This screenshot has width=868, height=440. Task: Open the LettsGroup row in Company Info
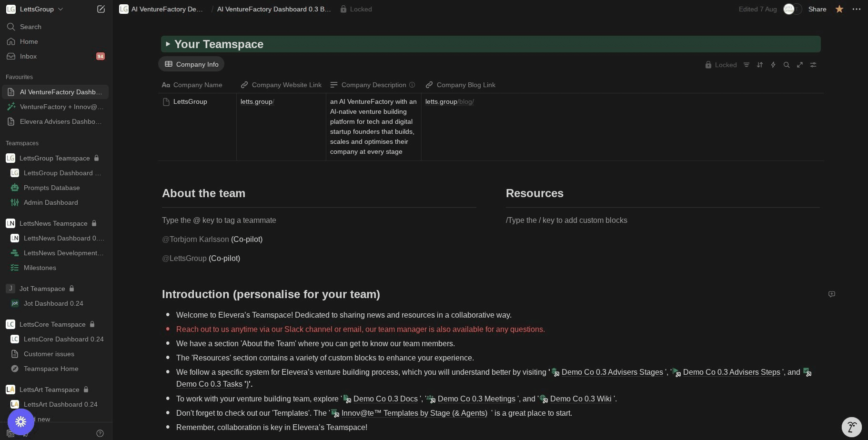190,101
